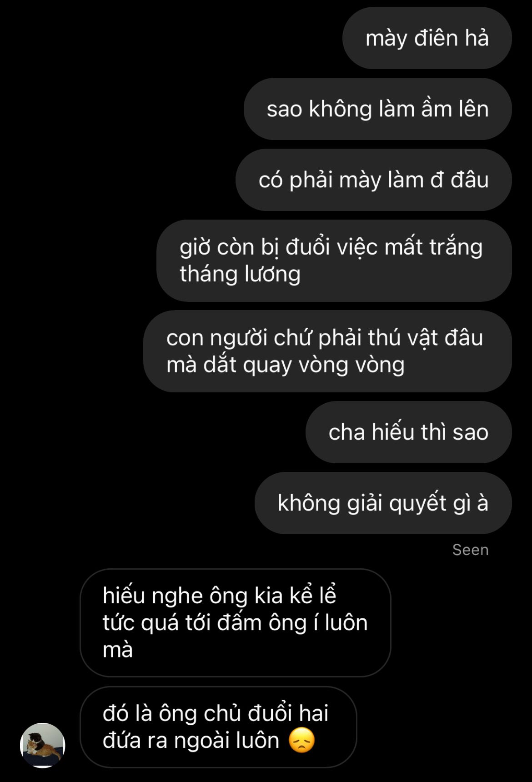
Task: Tap the sad face emoji
Action: coord(302,740)
